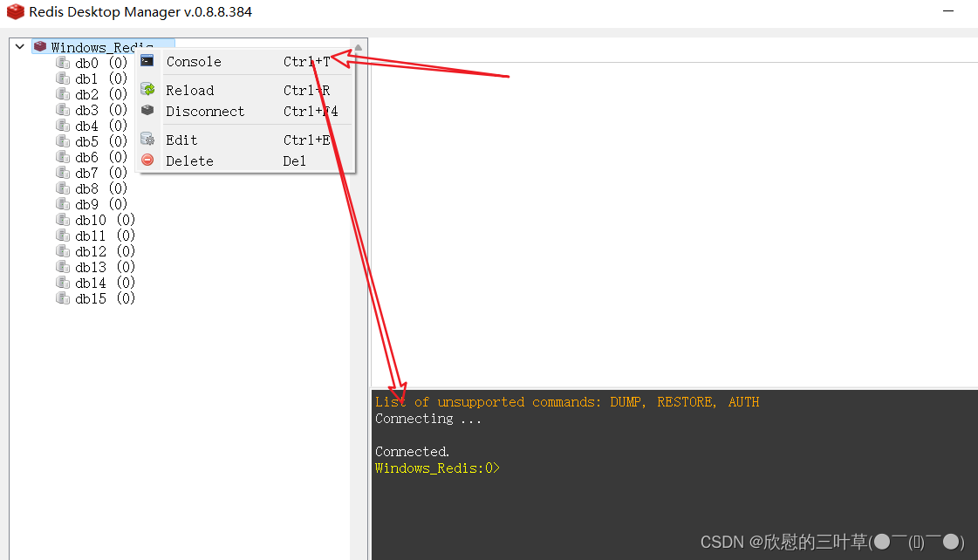Select db3 (0) in the tree
Image resolution: width=978 pixels, height=560 pixels.
tap(101, 110)
